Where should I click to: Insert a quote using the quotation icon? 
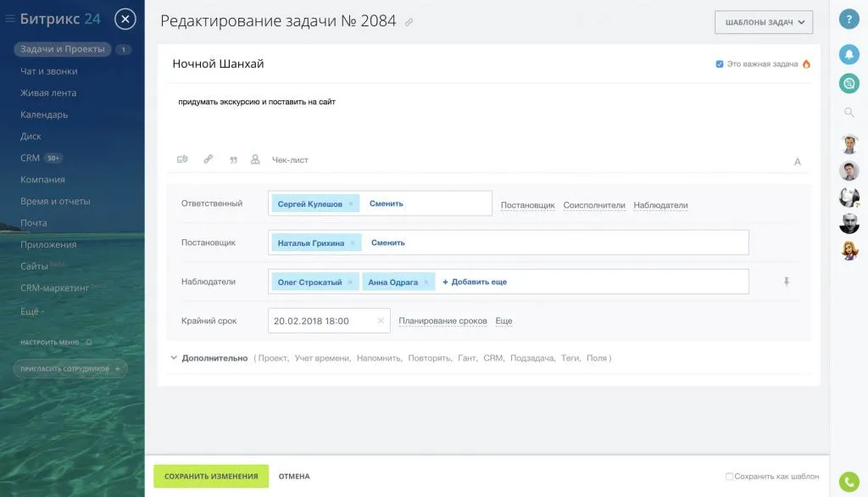(235, 159)
